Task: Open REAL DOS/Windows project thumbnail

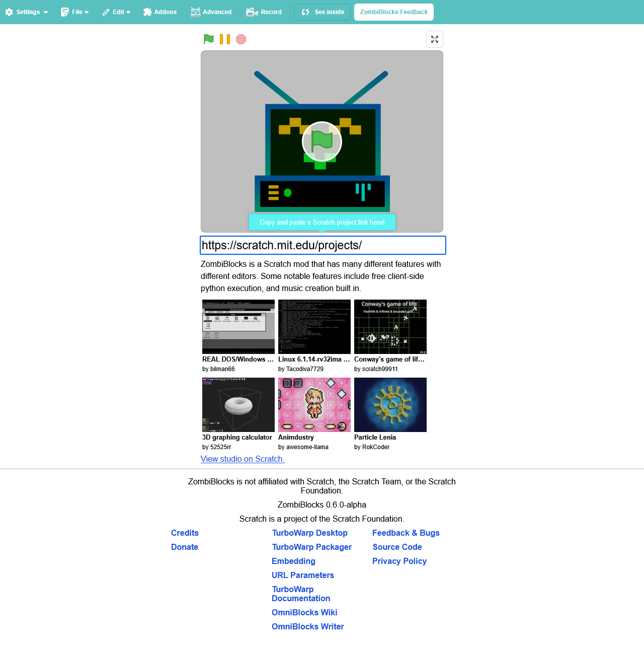Action: point(238,327)
